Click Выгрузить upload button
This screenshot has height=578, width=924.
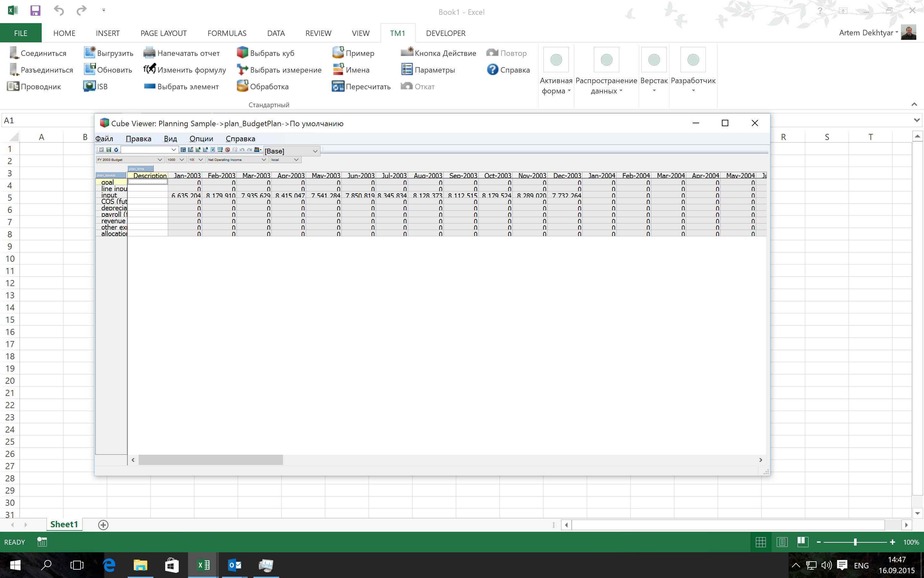(109, 53)
